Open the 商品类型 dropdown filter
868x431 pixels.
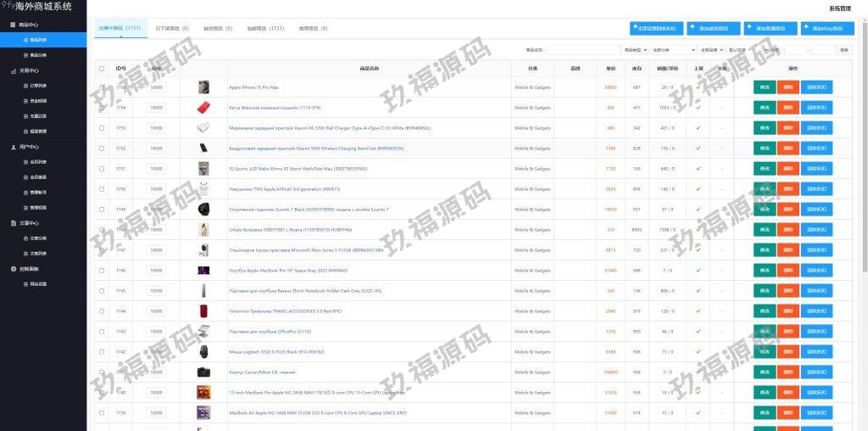[x=634, y=50]
